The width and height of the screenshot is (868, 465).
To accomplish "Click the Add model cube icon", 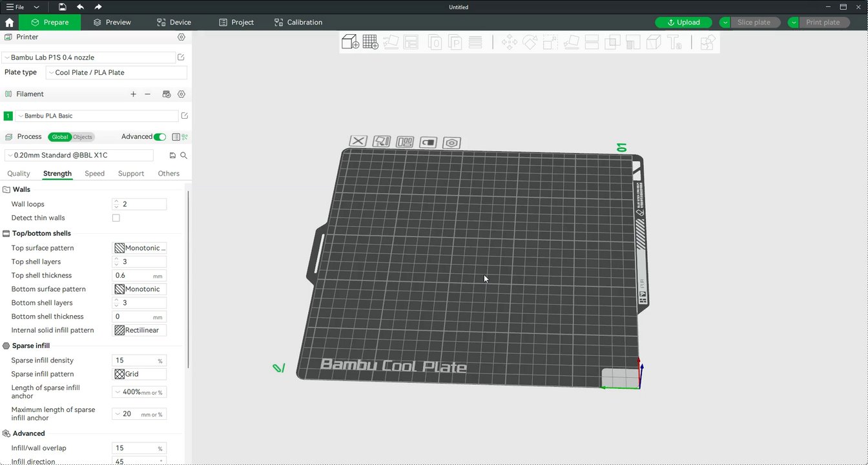I will [x=350, y=43].
